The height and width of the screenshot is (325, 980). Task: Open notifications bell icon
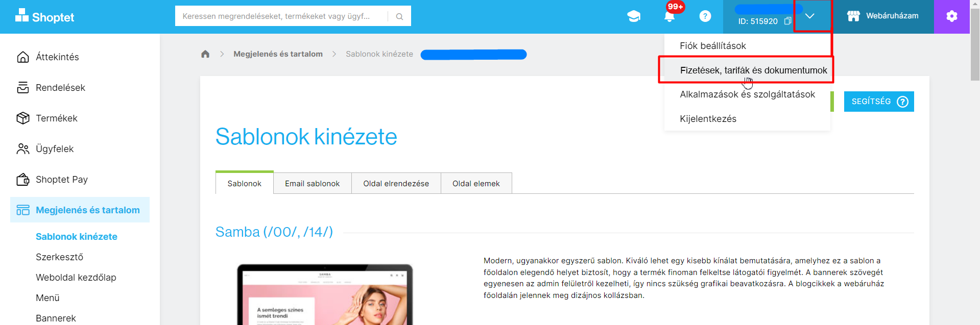click(670, 16)
